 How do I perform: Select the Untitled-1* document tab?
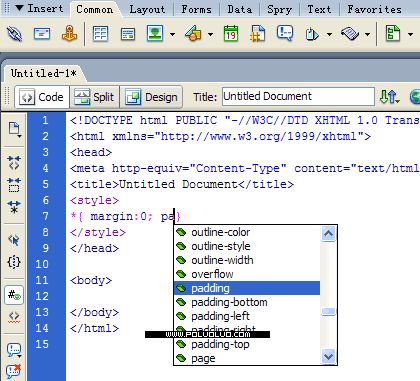(44, 73)
